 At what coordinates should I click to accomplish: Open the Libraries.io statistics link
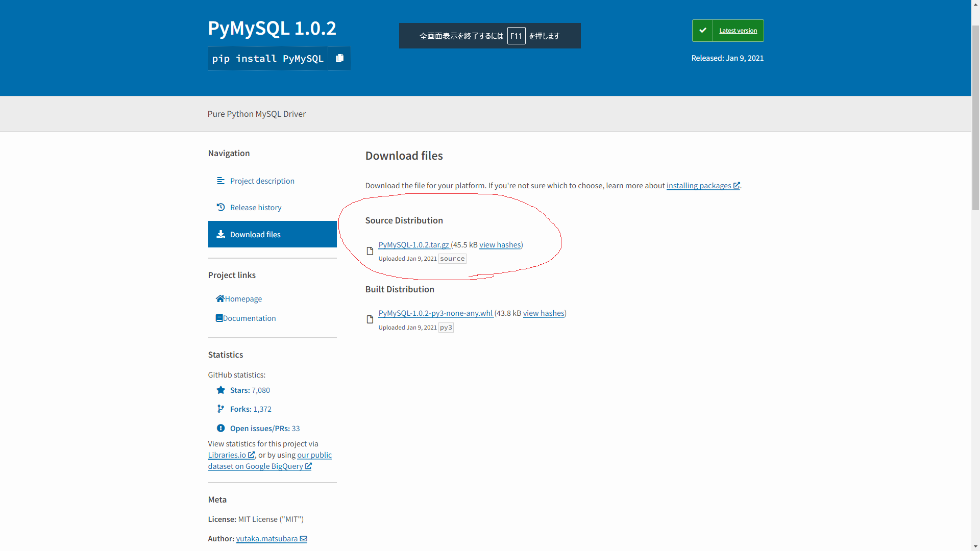coord(227,455)
